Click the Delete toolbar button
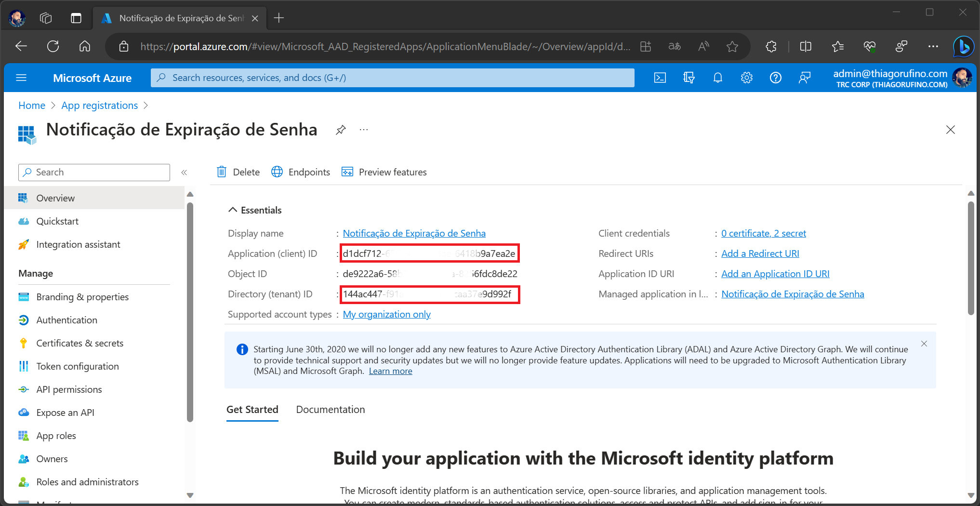 tap(238, 172)
